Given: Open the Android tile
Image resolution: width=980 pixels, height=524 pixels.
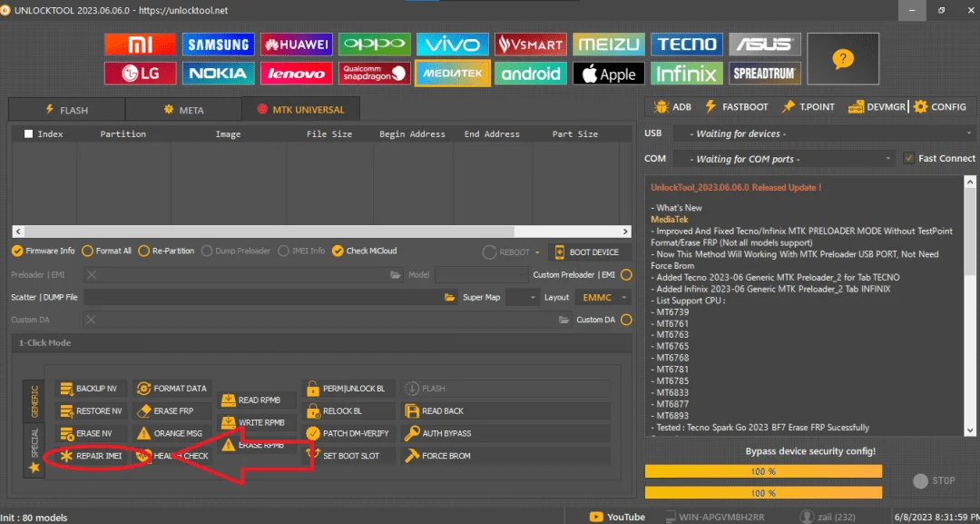Looking at the screenshot, I should coord(531,74).
